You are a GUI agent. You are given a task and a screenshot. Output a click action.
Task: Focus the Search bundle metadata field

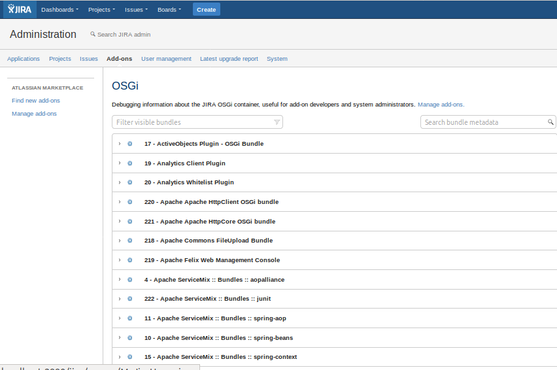click(x=488, y=122)
